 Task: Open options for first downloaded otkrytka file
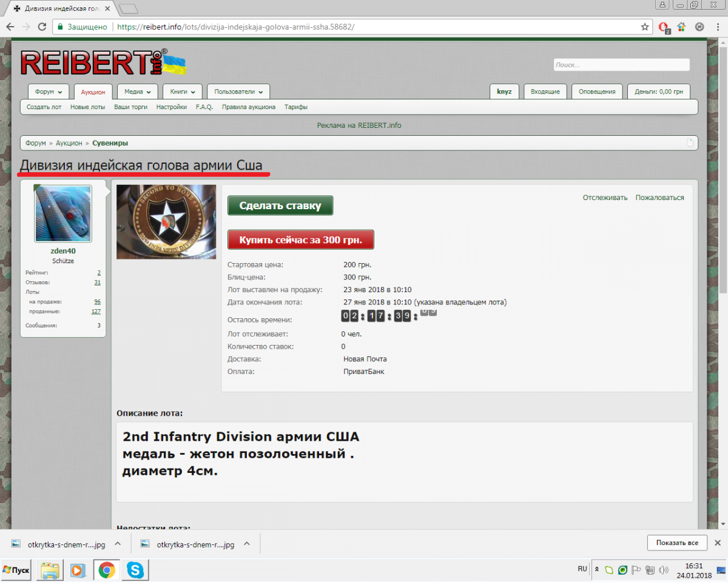tap(118, 544)
